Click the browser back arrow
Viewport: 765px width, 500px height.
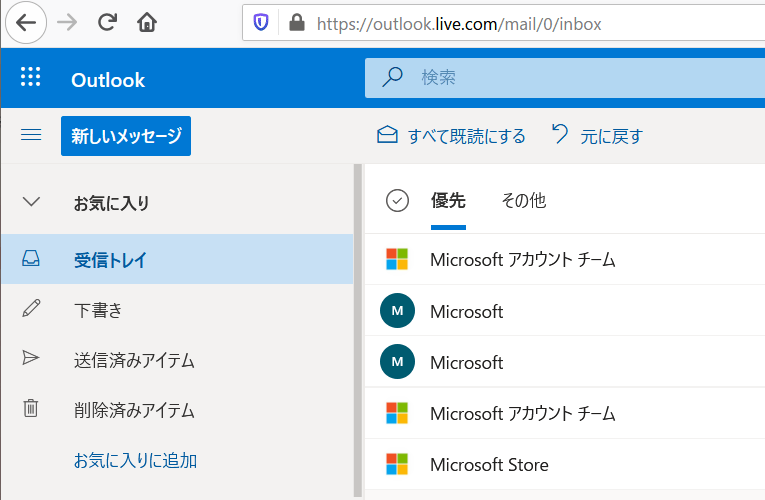click(25, 22)
